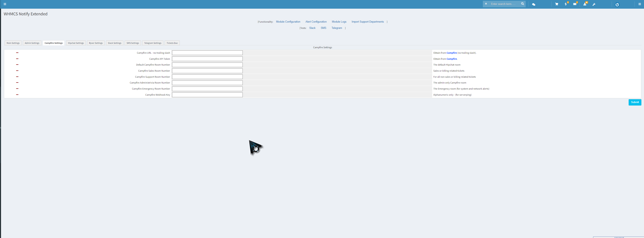Click red minus beside Campfire Webhook Key
This screenshot has width=644, height=238.
click(17, 95)
